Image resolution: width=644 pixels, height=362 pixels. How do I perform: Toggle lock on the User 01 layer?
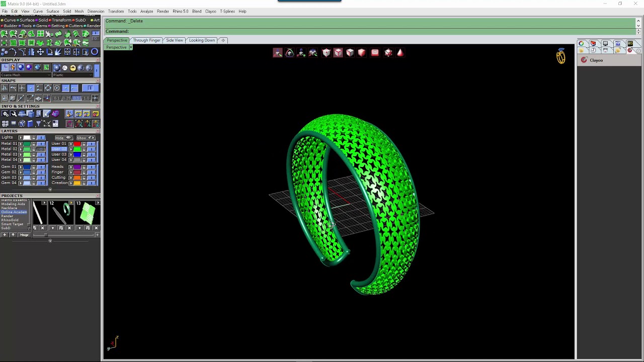(x=84, y=144)
